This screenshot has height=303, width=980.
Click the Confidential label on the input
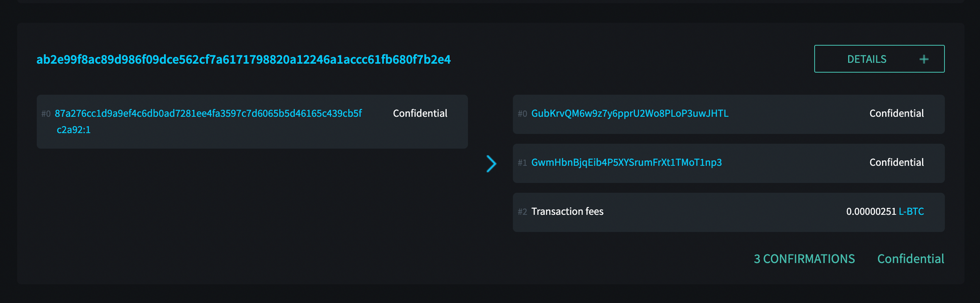coord(420,113)
